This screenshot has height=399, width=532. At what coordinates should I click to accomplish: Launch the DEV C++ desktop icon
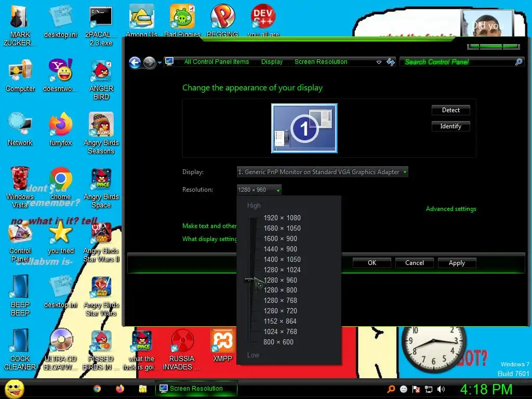click(263, 20)
